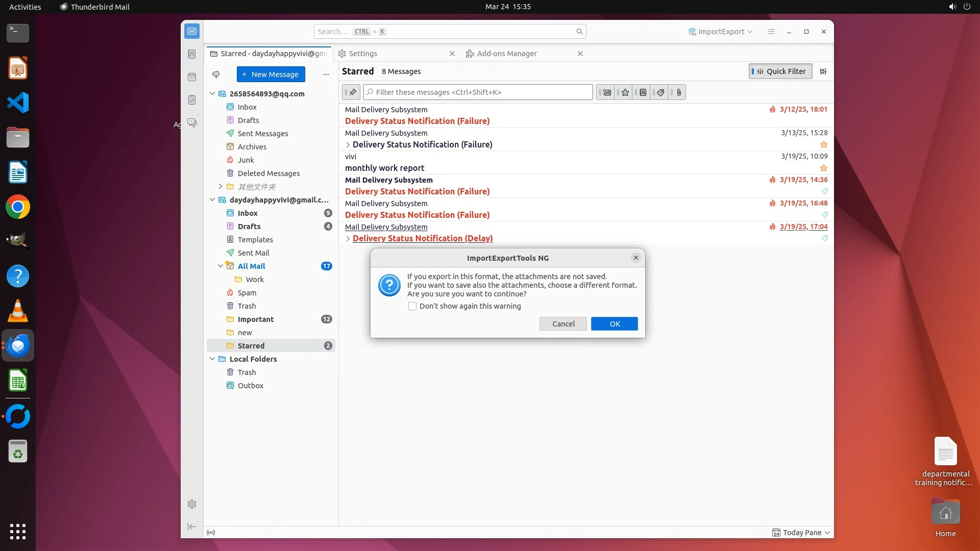Image resolution: width=980 pixels, height=551 pixels.
Task: Switch to the Add-ons Manager tab
Action: click(x=506, y=54)
